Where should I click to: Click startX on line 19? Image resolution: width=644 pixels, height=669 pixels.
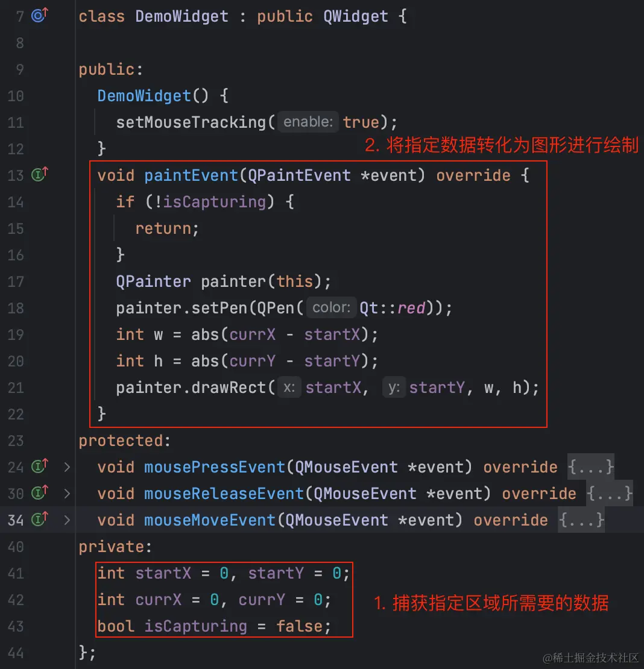point(332,334)
